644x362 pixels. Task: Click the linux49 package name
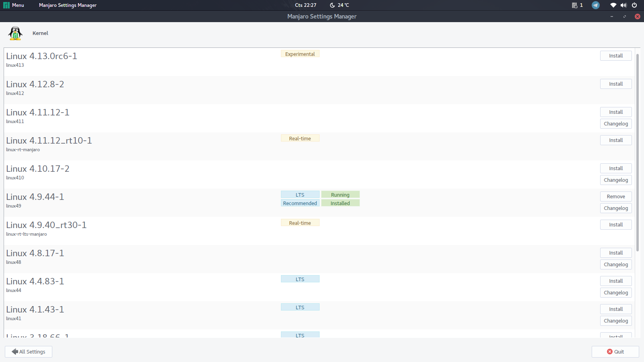coord(14,206)
